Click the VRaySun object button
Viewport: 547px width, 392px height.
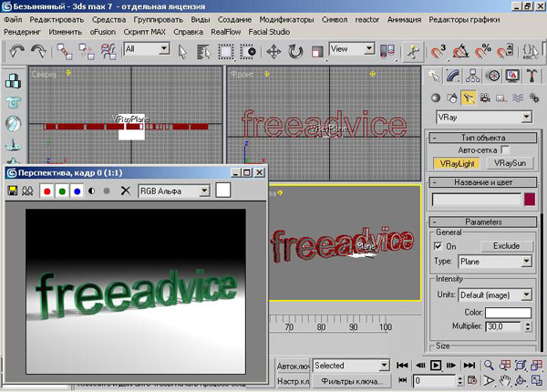[x=510, y=163]
